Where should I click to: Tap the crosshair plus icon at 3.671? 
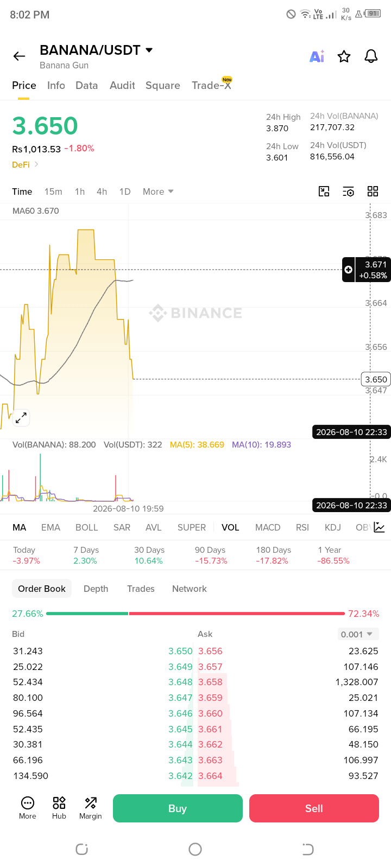(349, 270)
